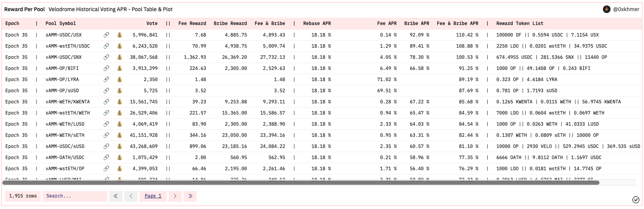Screen dimensions: 644x209
Task: Jump to the last page
Action: [x=190, y=196]
